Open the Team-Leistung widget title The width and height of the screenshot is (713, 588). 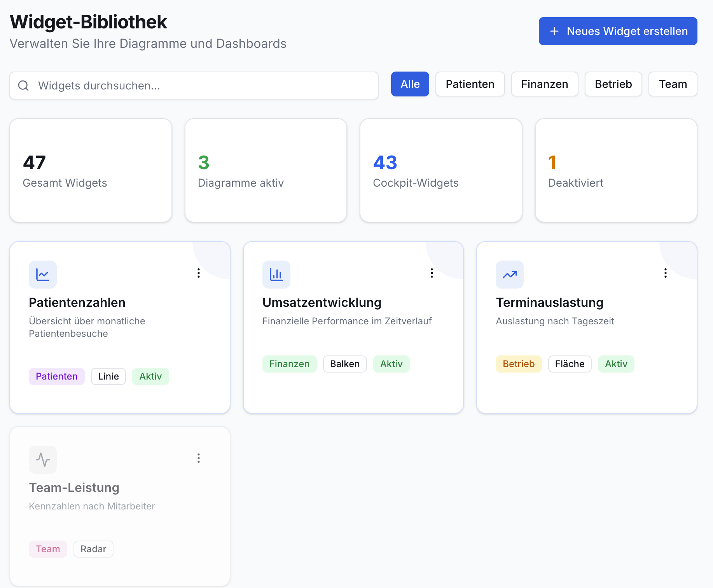pos(74,488)
